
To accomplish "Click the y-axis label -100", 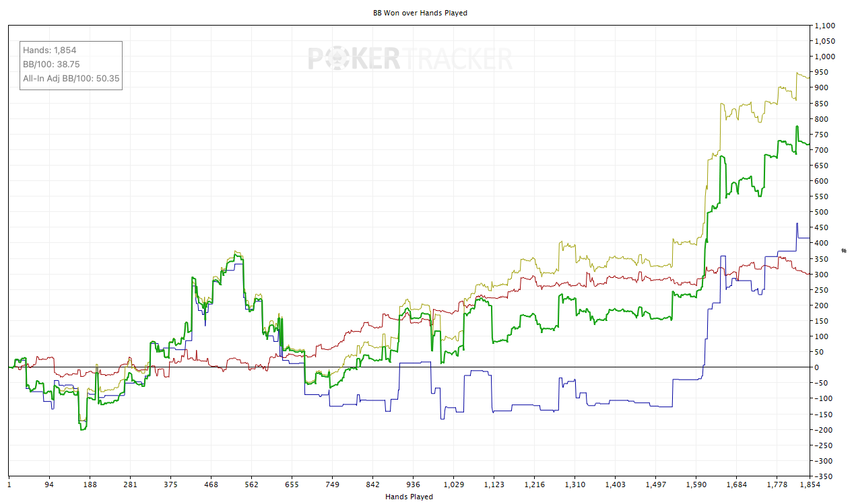I will [x=822, y=398].
